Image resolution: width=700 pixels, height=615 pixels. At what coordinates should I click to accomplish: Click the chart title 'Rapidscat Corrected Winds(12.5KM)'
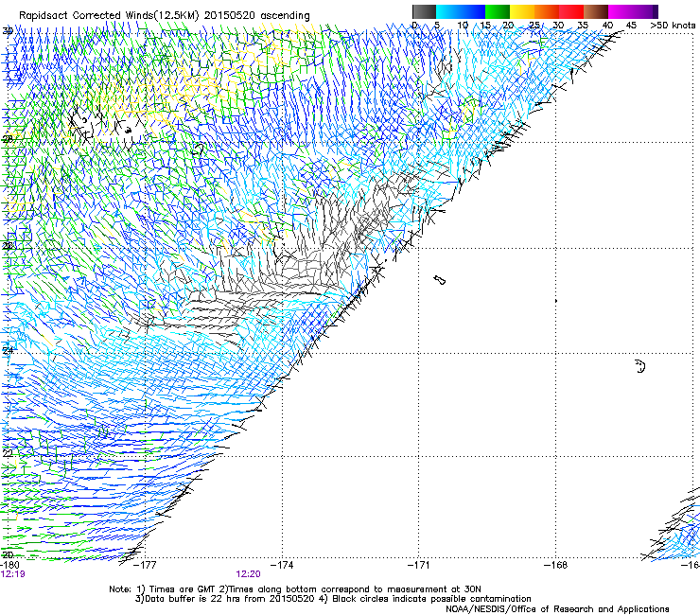pos(109,16)
